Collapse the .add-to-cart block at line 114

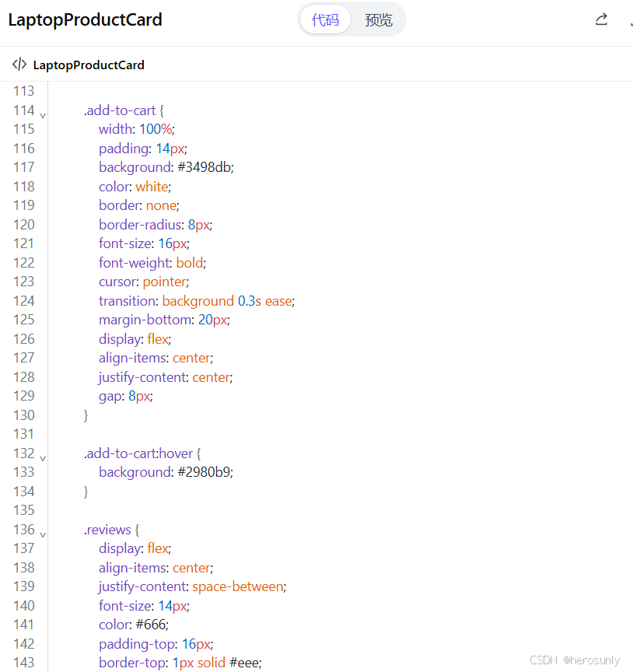(x=43, y=115)
